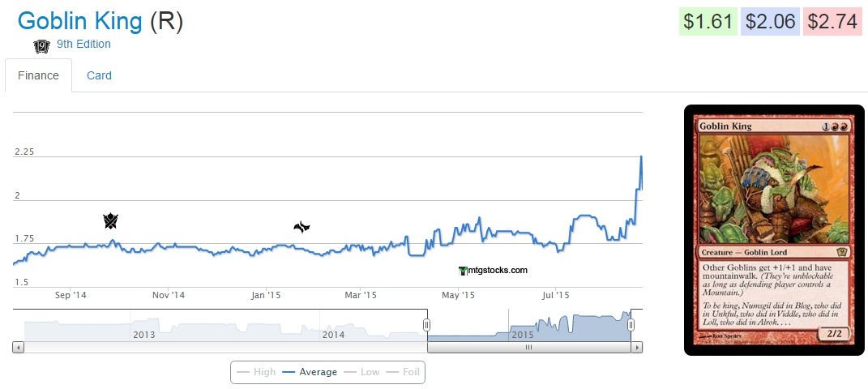Click the mtgstocks.com watermark logo
868x389 pixels.
tap(493, 271)
